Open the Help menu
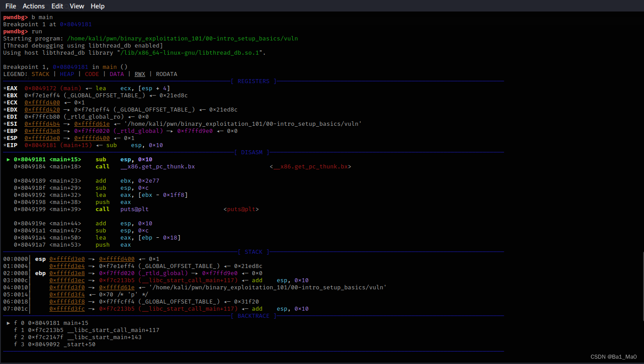 [98, 6]
